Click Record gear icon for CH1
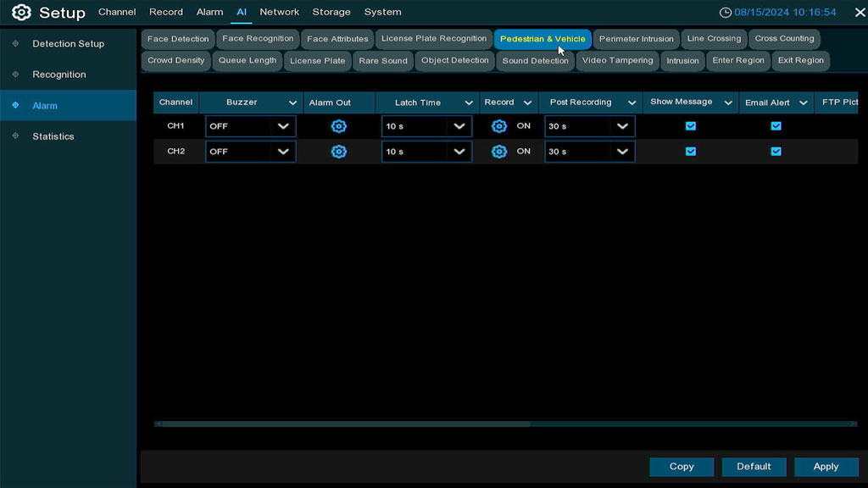This screenshot has height=488, width=868. (499, 126)
